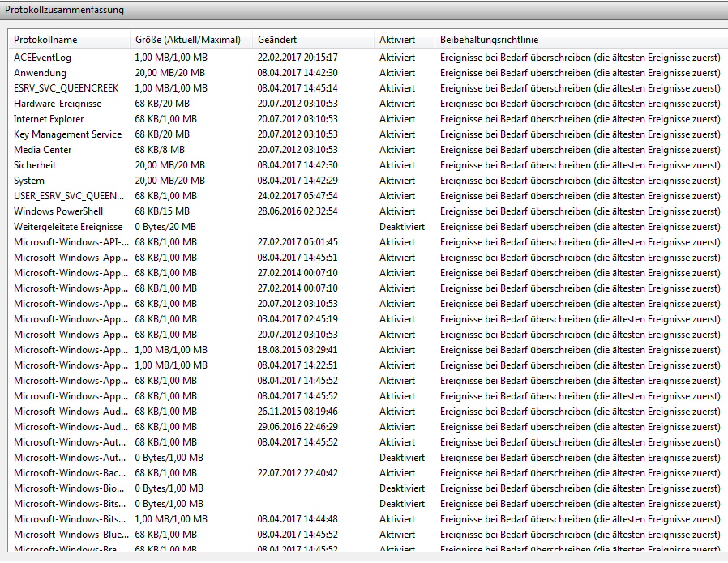728x563 pixels.
Task: Click Aktiviert in the Media Center row
Action: [x=397, y=150]
